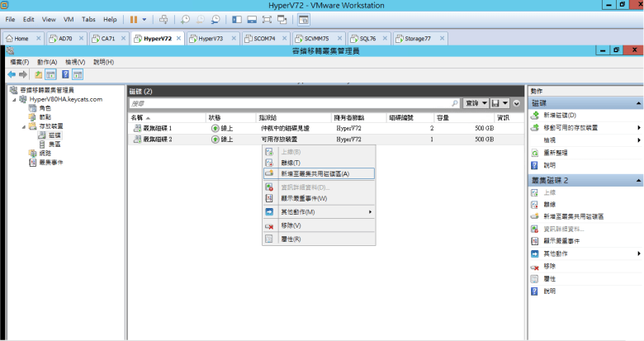This screenshot has width=644, height=341.
Task: Click the green back arrow in MMC toolbar
Action: [12, 74]
